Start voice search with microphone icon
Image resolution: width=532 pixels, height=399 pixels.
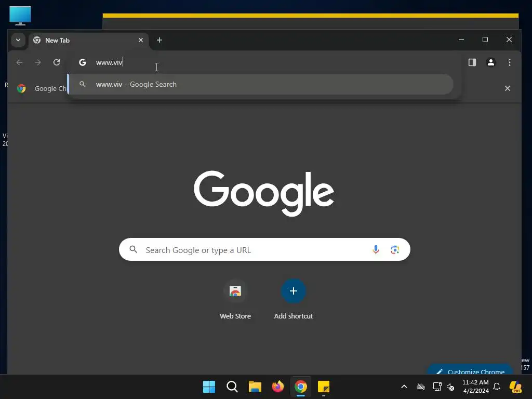[x=376, y=250]
